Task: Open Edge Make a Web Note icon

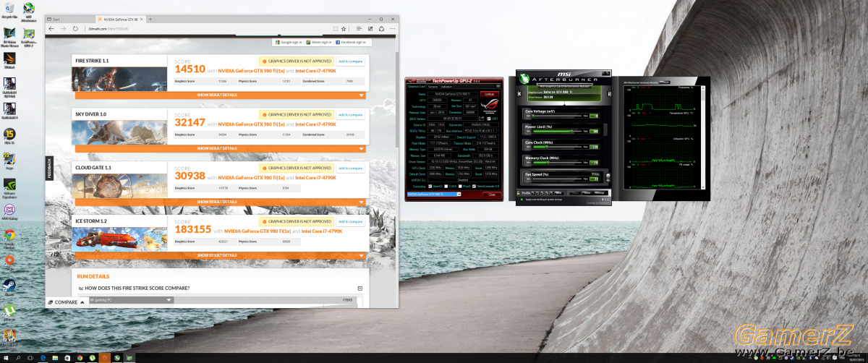Action: (370, 29)
